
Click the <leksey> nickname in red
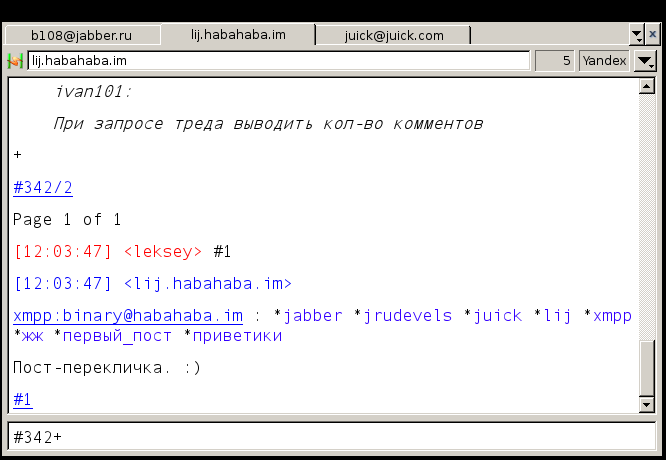tap(163, 251)
